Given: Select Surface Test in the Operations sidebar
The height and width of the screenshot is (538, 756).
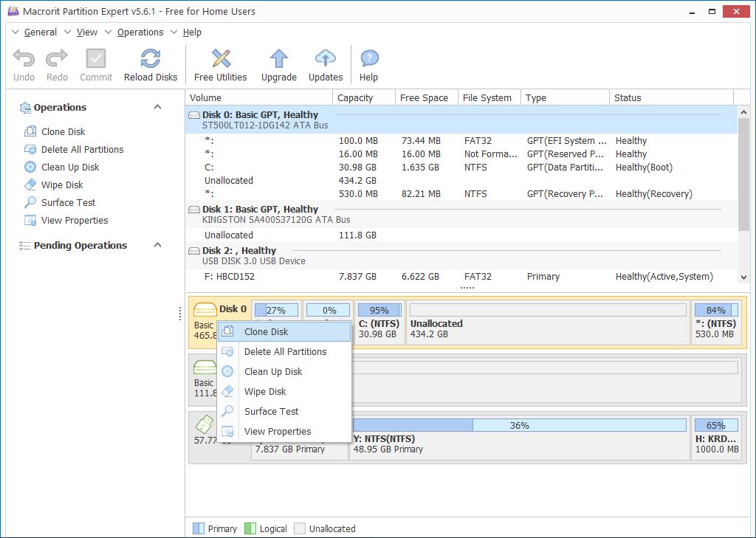Looking at the screenshot, I should coord(68,202).
